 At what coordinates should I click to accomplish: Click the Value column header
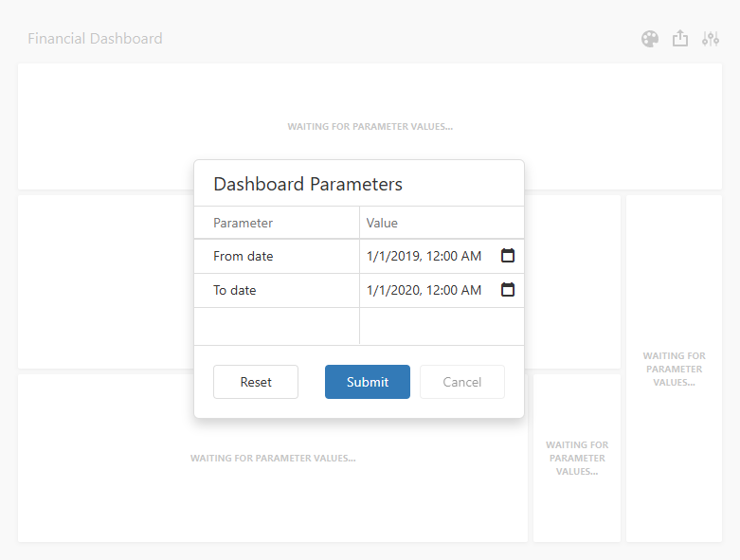(x=383, y=223)
